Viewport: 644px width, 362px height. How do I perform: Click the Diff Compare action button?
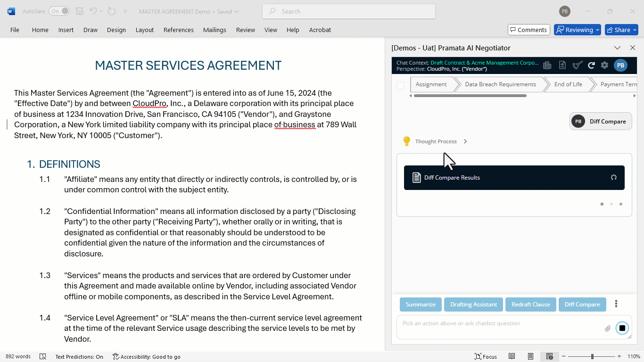coord(582,304)
